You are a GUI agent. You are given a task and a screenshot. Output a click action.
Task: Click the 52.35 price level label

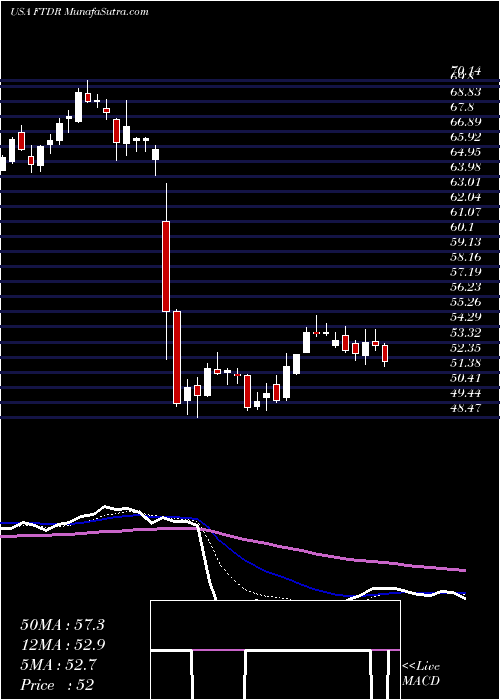(x=466, y=347)
